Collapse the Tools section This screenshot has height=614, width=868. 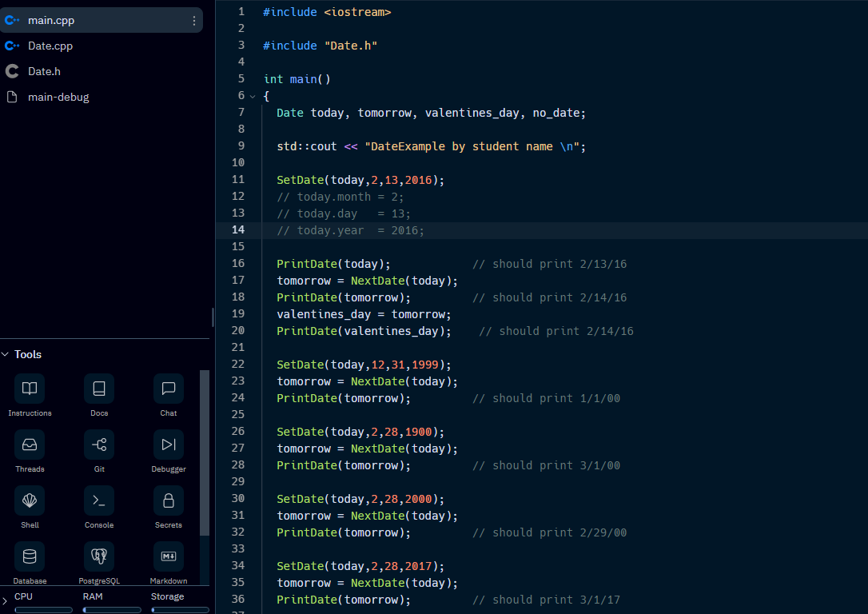7,354
